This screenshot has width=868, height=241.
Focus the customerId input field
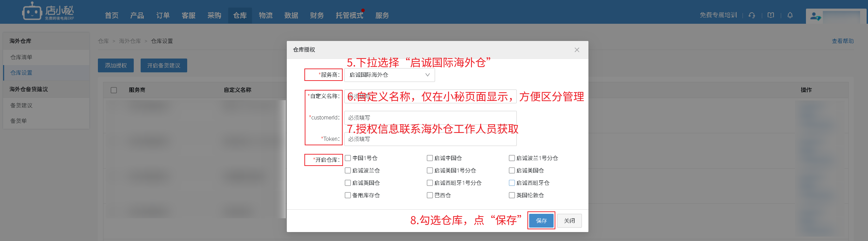tap(430, 118)
